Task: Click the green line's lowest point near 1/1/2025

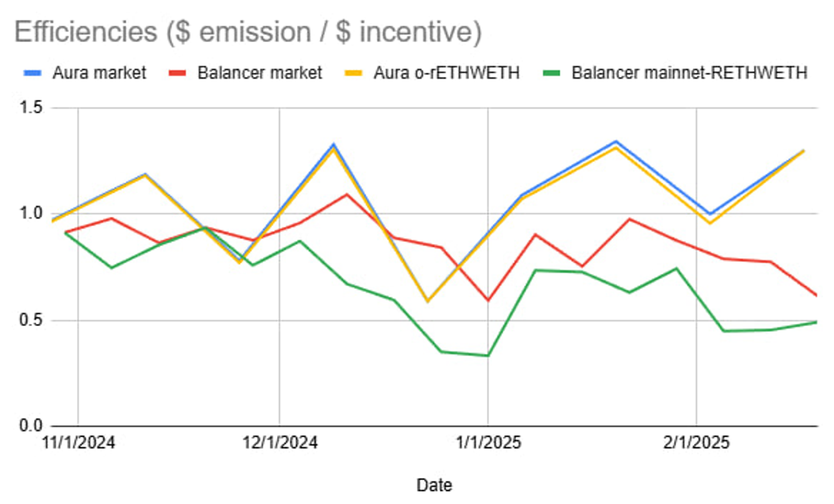Action: (488, 356)
